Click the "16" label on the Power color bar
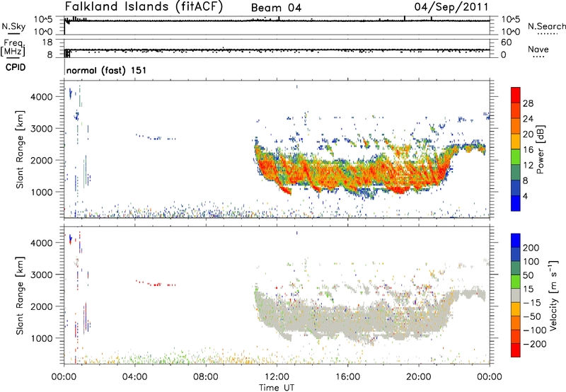 click(x=528, y=150)
